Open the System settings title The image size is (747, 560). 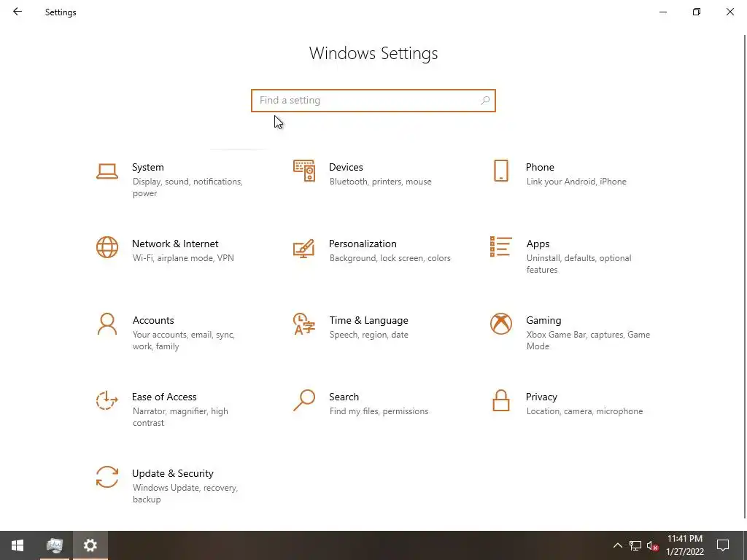coord(147,167)
